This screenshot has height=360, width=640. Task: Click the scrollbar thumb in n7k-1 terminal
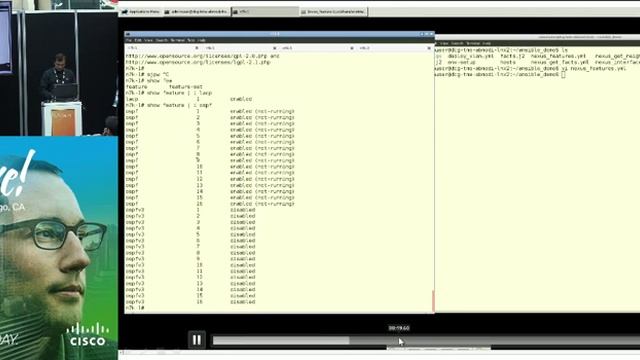433,301
